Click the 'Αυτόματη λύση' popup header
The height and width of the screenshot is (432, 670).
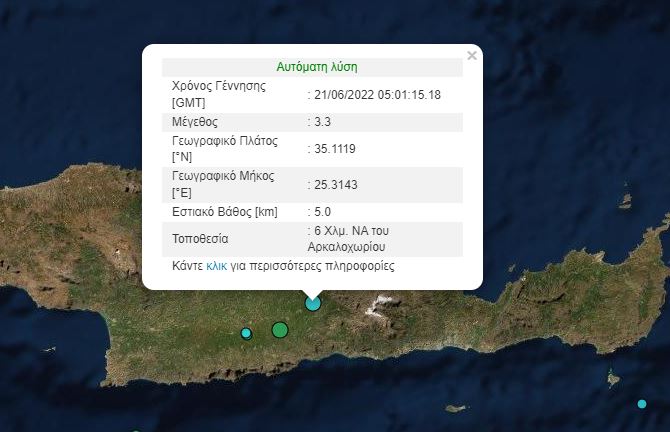tap(316, 67)
